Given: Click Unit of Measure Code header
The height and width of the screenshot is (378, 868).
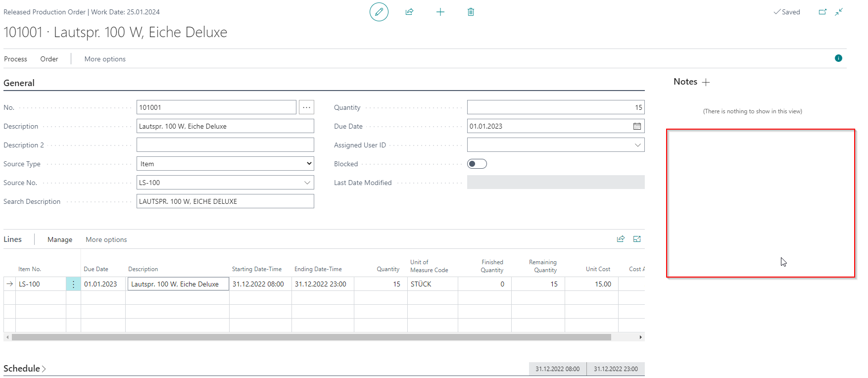Looking at the screenshot, I should click(429, 266).
